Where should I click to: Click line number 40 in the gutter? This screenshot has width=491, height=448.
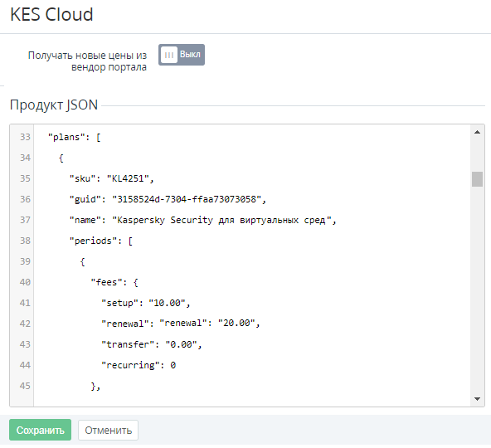point(25,282)
